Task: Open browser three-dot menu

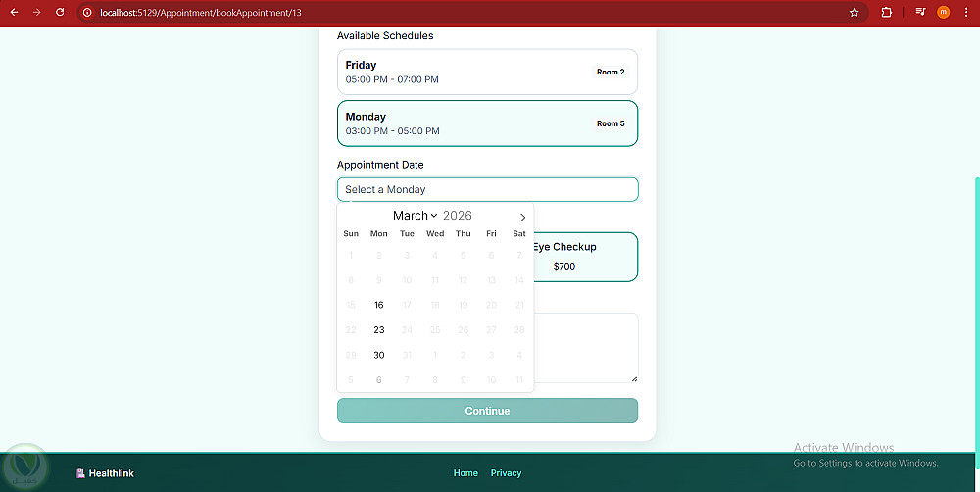Action: point(966,12)
